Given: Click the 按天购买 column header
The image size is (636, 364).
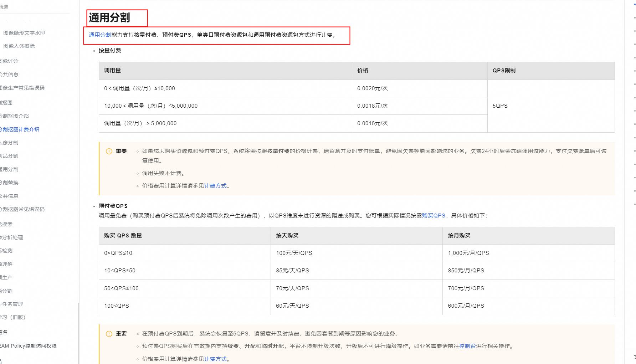Looking at the screenshot, I should click(x=357, y=236).
